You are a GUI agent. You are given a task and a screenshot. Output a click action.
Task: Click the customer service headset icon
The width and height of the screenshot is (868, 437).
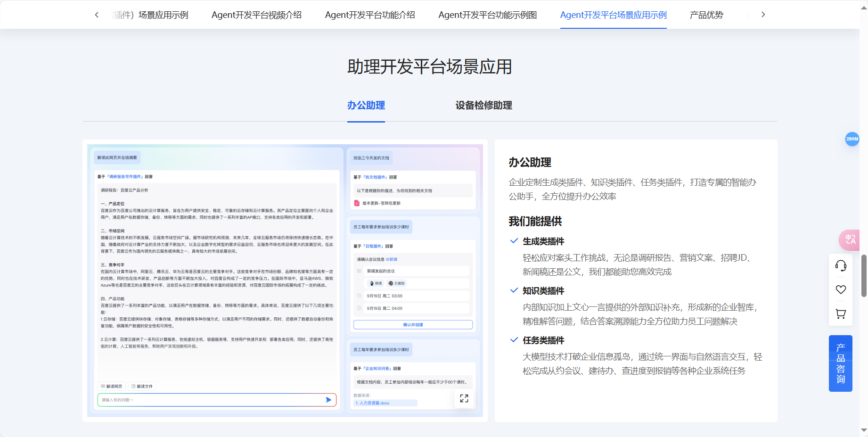tap(841, 265)
